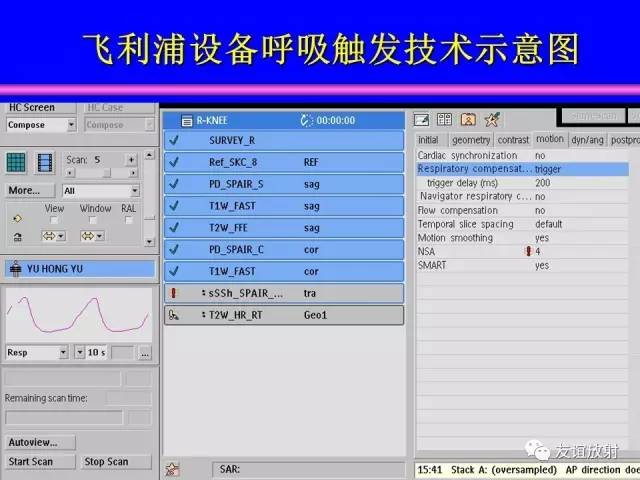Increase scan number with plus stepper

[x=131, y=160]
